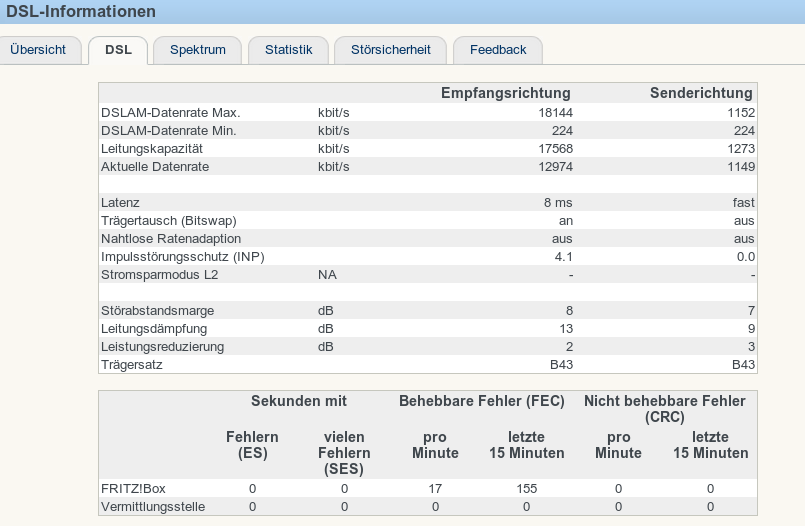Select the Trägertausch (Bitswap) row label
The height and width of the screenshot is (526, 805).
[169, 221]
